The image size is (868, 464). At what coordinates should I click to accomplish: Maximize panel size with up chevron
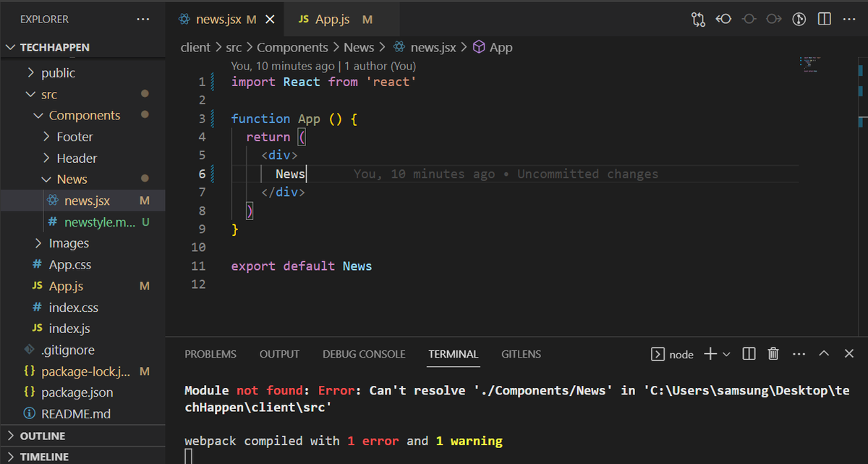(824, 354)
